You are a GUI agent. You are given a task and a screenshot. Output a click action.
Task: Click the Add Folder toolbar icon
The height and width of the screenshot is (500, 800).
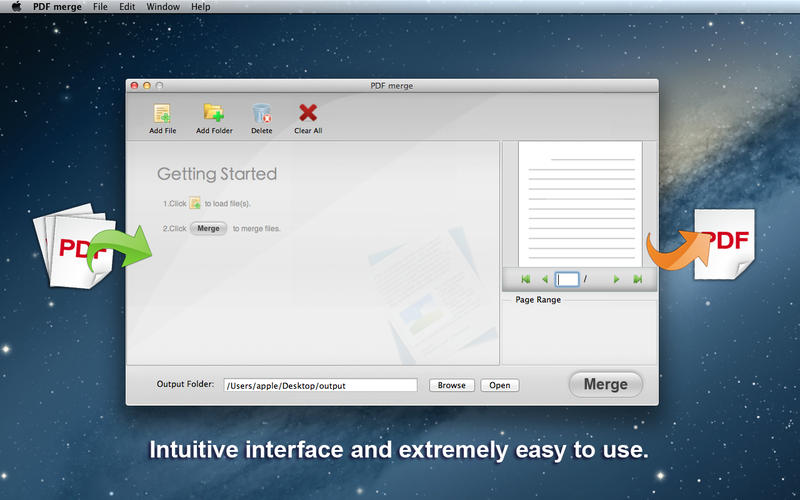[214, 113]
